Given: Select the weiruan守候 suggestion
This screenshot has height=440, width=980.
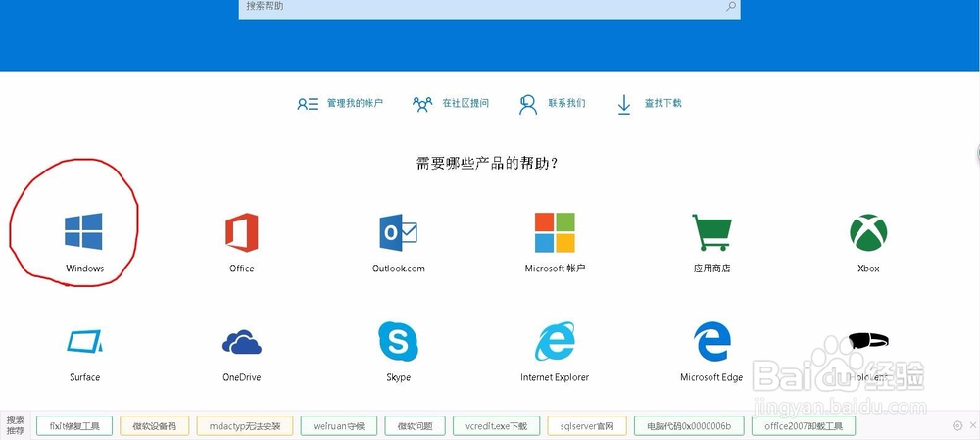Looking at the screenshot, I should point(339,426).
